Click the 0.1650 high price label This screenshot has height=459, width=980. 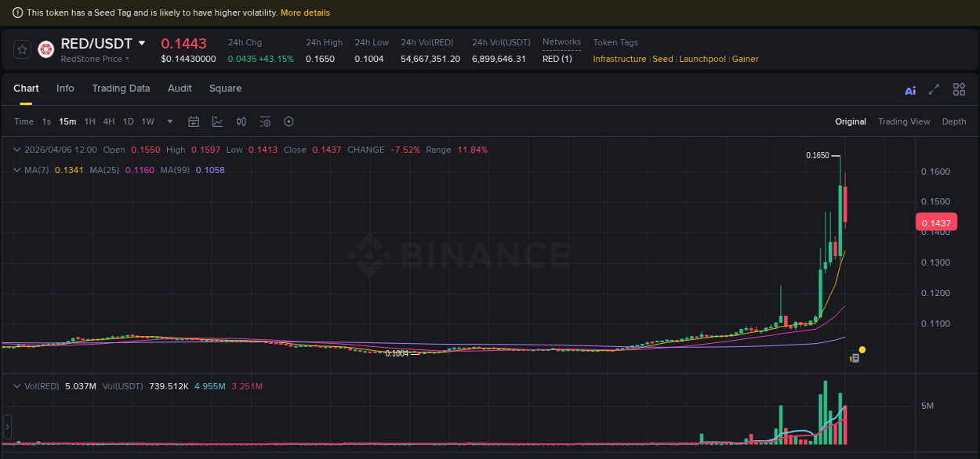pos(817,156)
